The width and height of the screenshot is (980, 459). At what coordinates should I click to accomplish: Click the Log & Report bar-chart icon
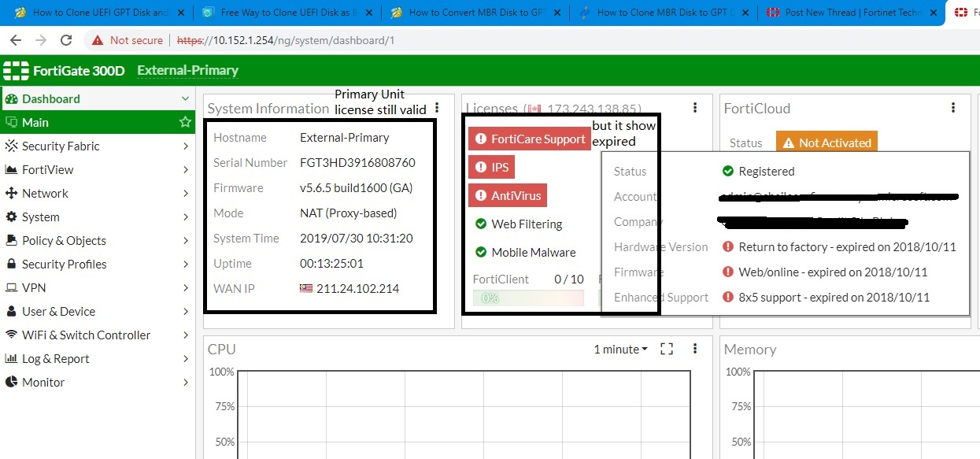pyautogui.click(x=11, y=358)
